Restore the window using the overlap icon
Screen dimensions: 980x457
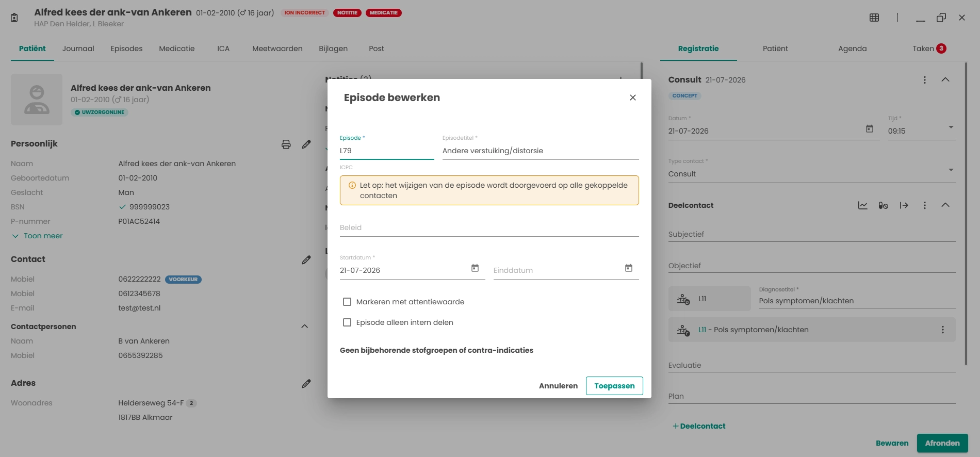pos(941,18)
